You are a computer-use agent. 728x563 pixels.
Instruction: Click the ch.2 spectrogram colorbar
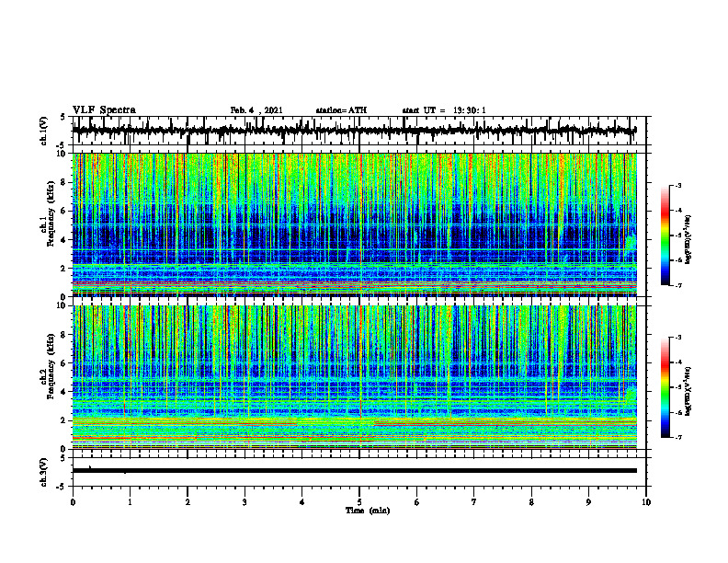click(665, 387)
